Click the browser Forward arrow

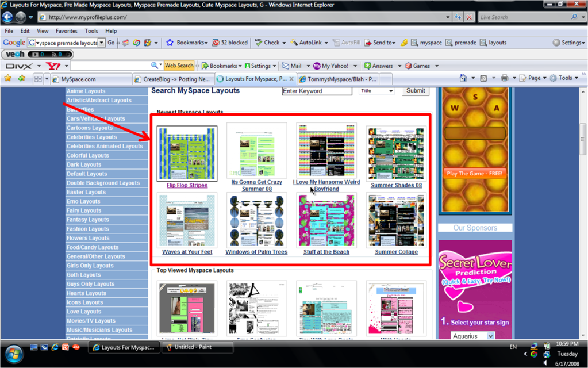[x=20, y=17]
